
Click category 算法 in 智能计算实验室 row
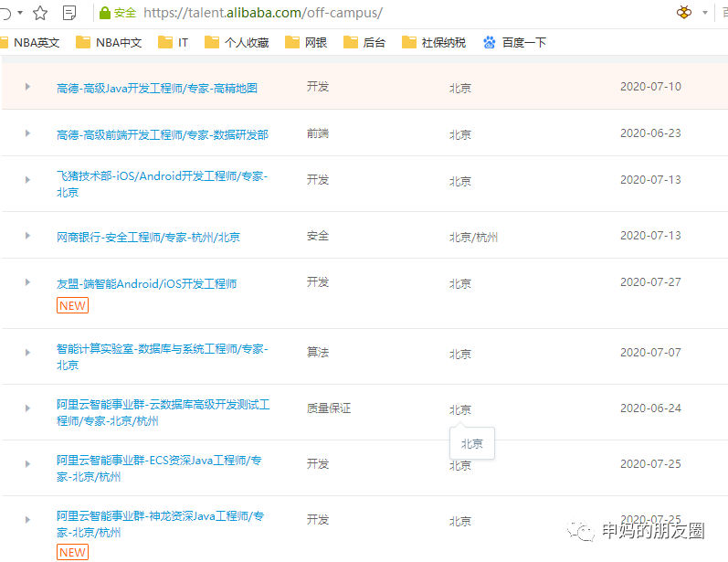click(x=318, y=353)
